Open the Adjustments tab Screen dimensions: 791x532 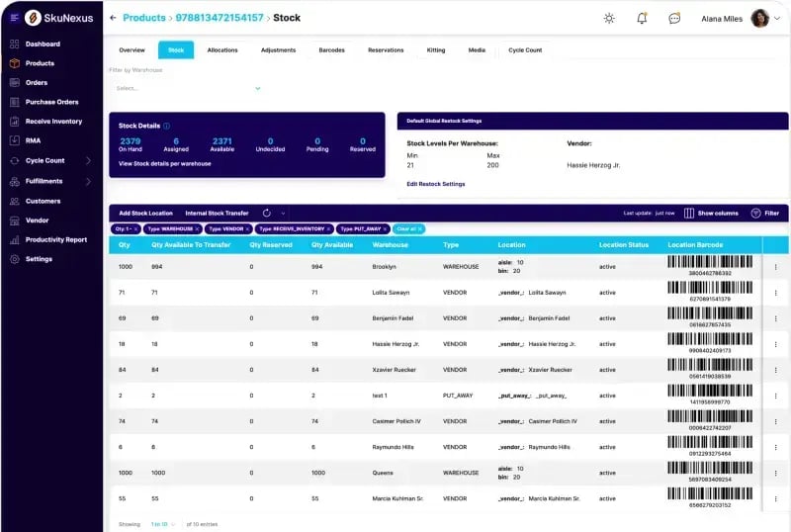278,50
